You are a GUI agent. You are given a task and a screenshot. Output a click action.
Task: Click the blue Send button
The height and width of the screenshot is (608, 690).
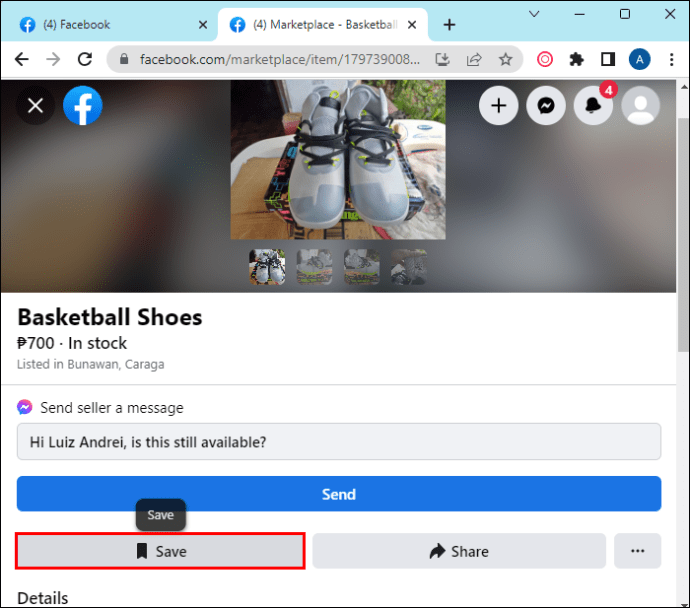339,494
